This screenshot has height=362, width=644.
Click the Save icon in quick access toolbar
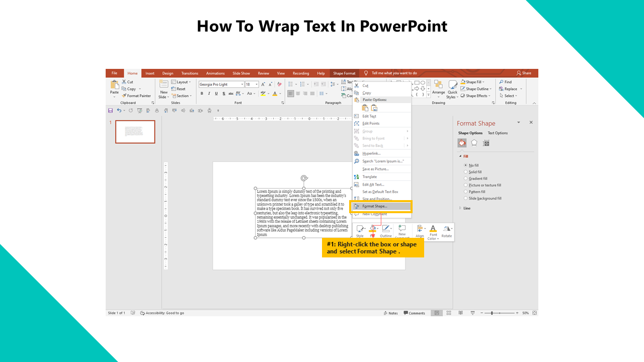pyautogui.click(x=111, y=111)
